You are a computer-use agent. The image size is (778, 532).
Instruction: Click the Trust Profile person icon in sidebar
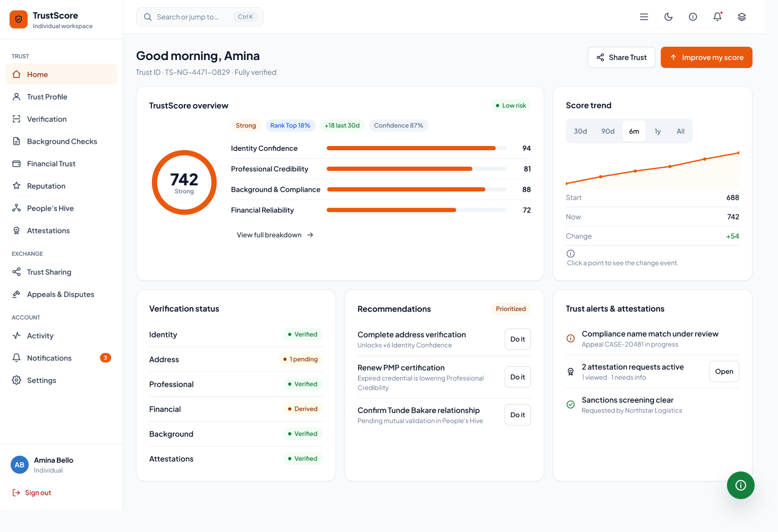16,97
